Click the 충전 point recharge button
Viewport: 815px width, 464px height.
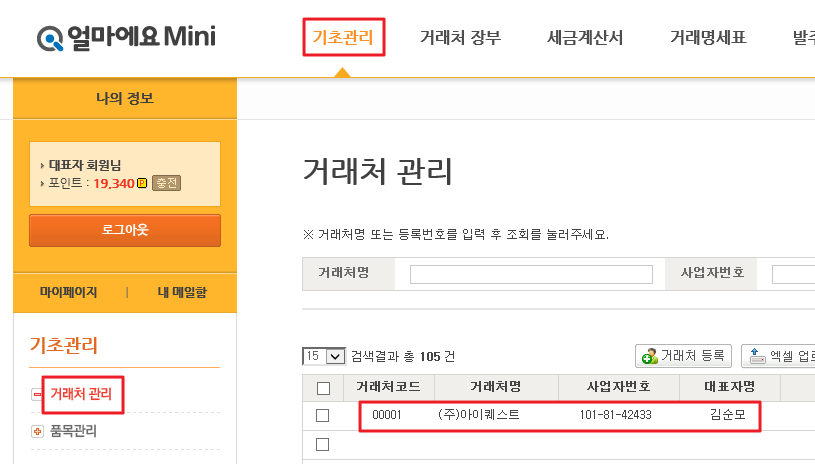tap(166, 183)
